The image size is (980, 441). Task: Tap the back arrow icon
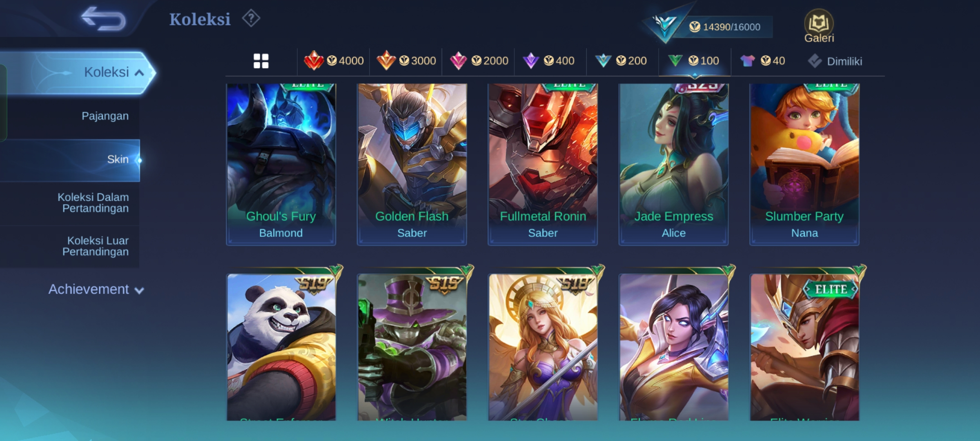tap(103, 18)
